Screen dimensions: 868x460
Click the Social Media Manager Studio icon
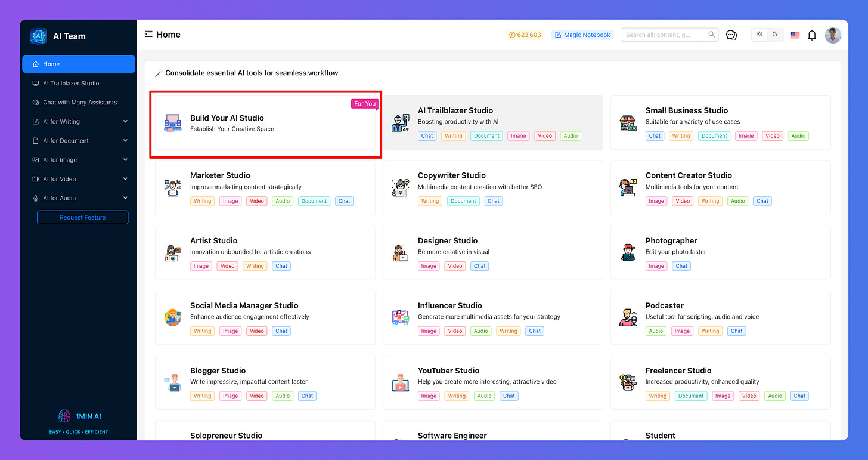[x=173, y=317]
